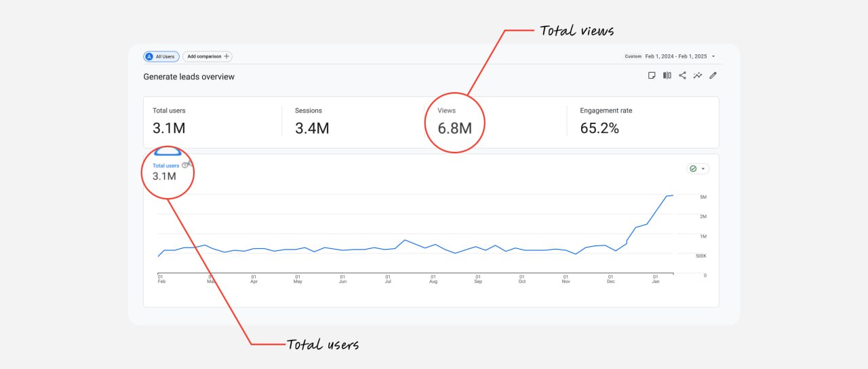Viewport: 868px width, 369px height.
Task: Click help icon beside Total users
Action: tap(184, 165)
